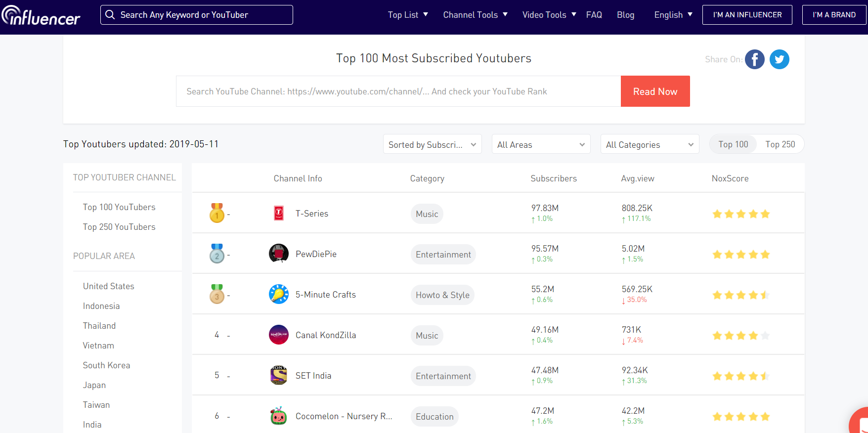Open T-Series channel name link

(x=312, y=214)
